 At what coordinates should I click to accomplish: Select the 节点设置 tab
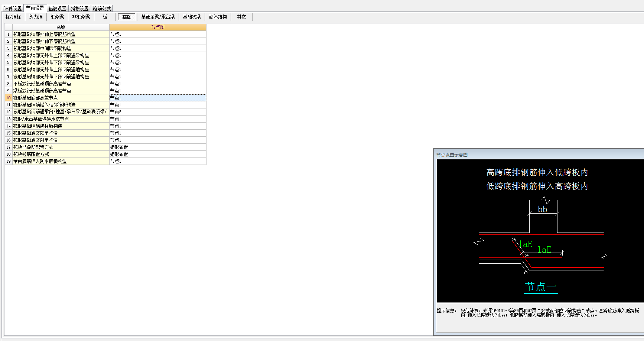pyautogui.click(x=35, y=8)
